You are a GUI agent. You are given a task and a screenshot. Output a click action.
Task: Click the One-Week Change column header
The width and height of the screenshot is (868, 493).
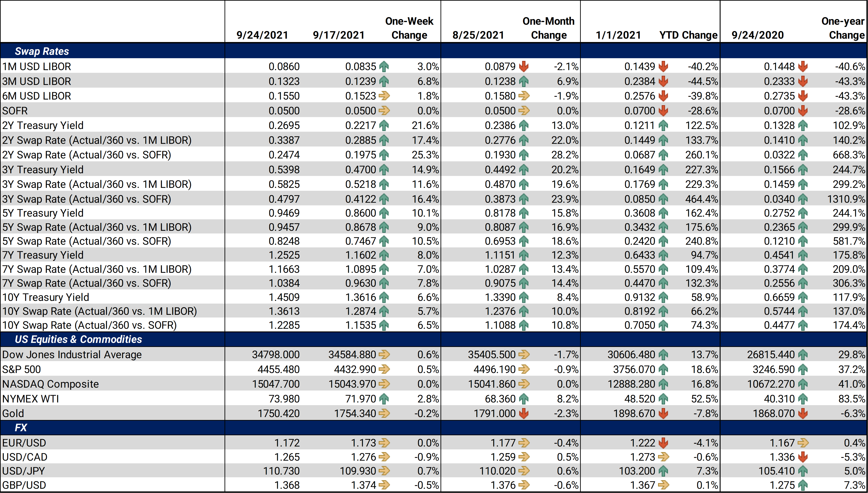click(x=409, y=28)
